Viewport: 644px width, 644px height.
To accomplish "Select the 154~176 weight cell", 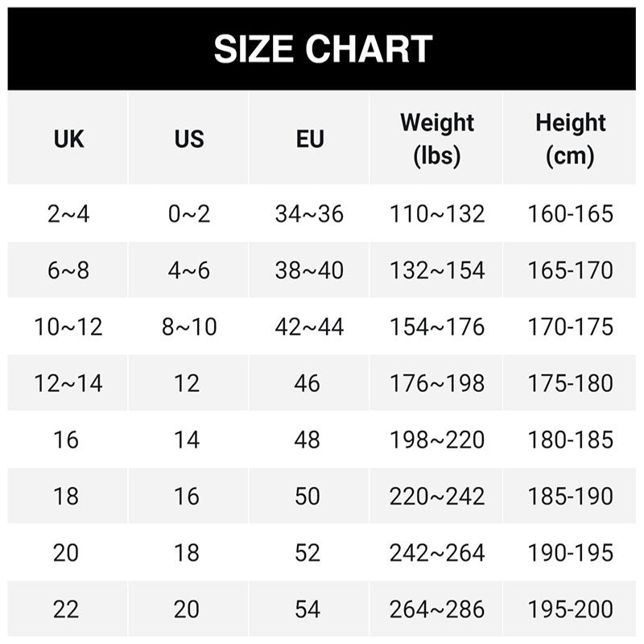I will click(437, 327).
